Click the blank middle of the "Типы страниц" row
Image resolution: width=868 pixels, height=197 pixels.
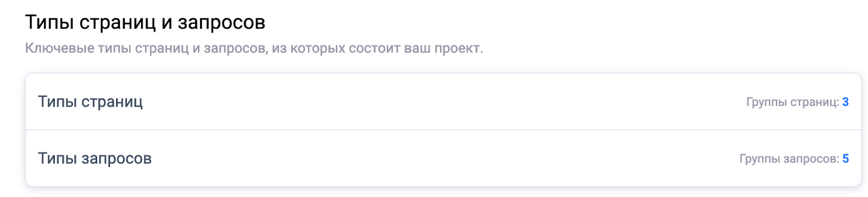pyautogui.click(x=443, y=102)
